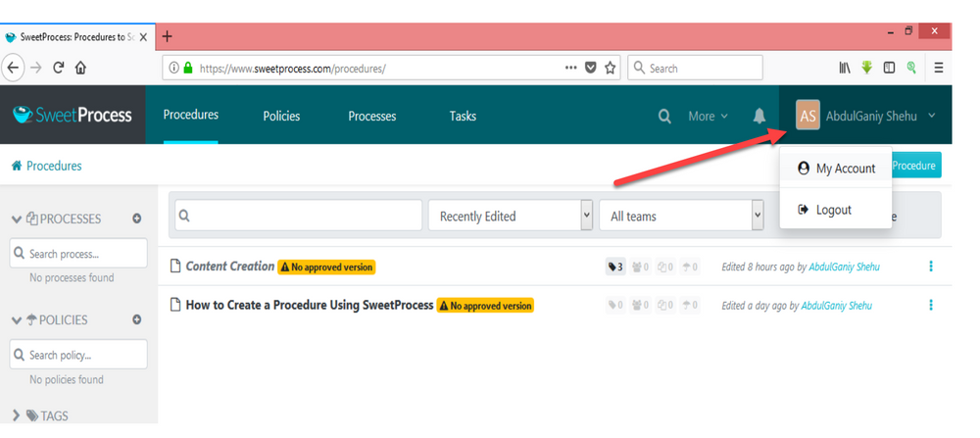Open a new browser tab with plus
980x438 pixels.
click(x=167, y=36)
